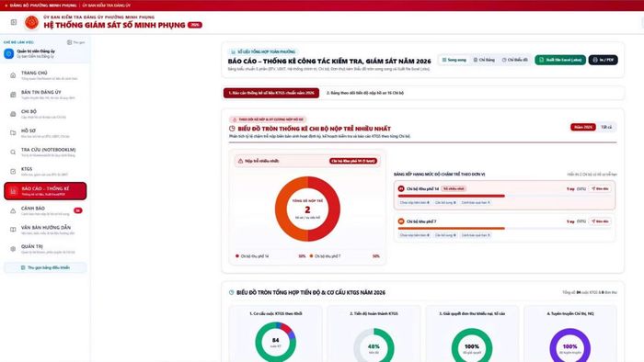This screenshot has height=362, width=644.
Task: Click the red-orange donut chart of late submissions
Action: 307,209
